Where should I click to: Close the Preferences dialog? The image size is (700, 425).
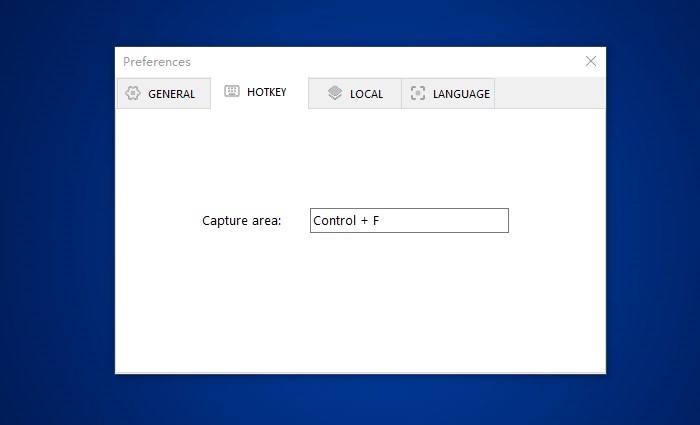tap(590, 61)
